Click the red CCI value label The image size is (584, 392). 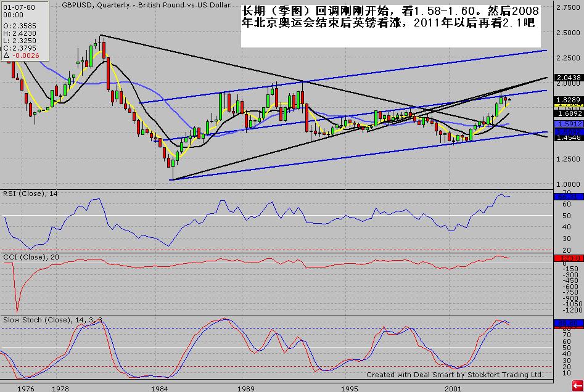coord(566,258)
